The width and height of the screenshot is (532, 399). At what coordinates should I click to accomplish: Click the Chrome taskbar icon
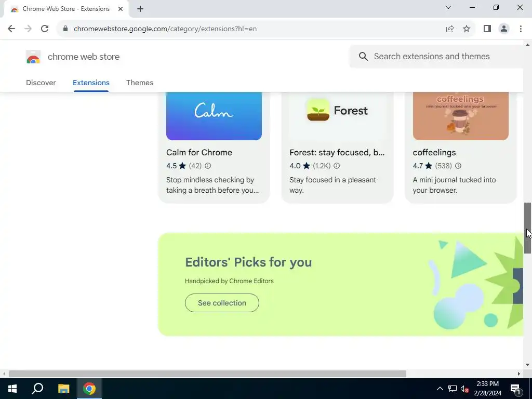[89, 389]
